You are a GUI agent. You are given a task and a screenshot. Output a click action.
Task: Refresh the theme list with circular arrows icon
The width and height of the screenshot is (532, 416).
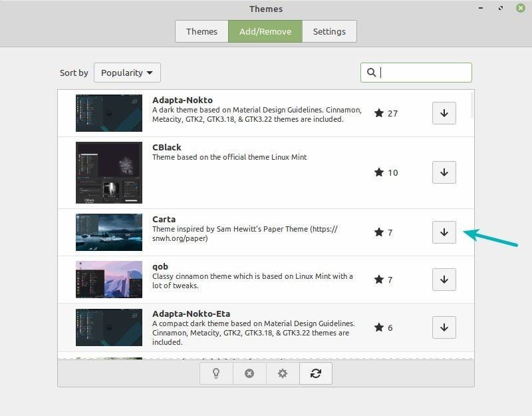click(x=315, y=373)
